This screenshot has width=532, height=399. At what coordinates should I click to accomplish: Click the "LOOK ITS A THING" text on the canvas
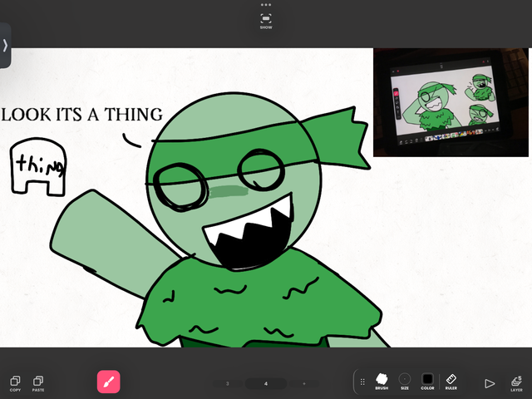point(81,115)
